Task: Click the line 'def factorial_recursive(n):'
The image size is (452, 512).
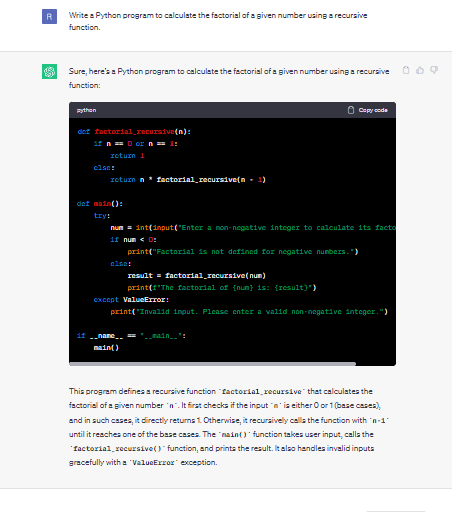Action: coord(134,132)
